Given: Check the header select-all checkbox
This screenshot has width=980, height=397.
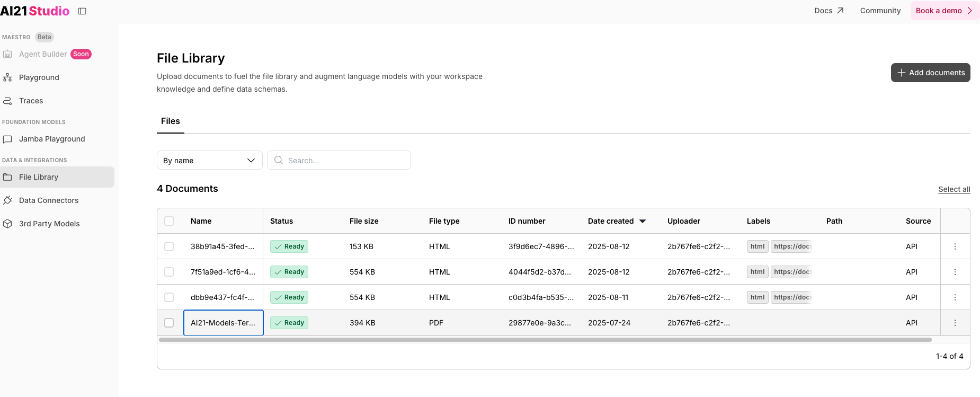Looking at the screenshot, I should click(x=169, y=221).
